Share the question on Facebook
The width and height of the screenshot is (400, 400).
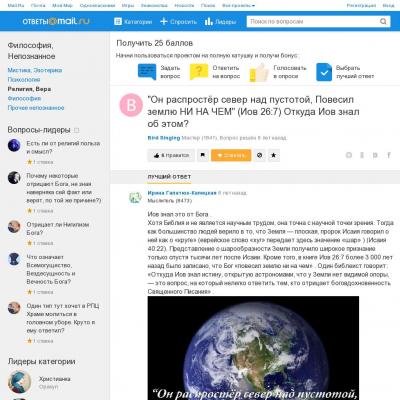389,155
